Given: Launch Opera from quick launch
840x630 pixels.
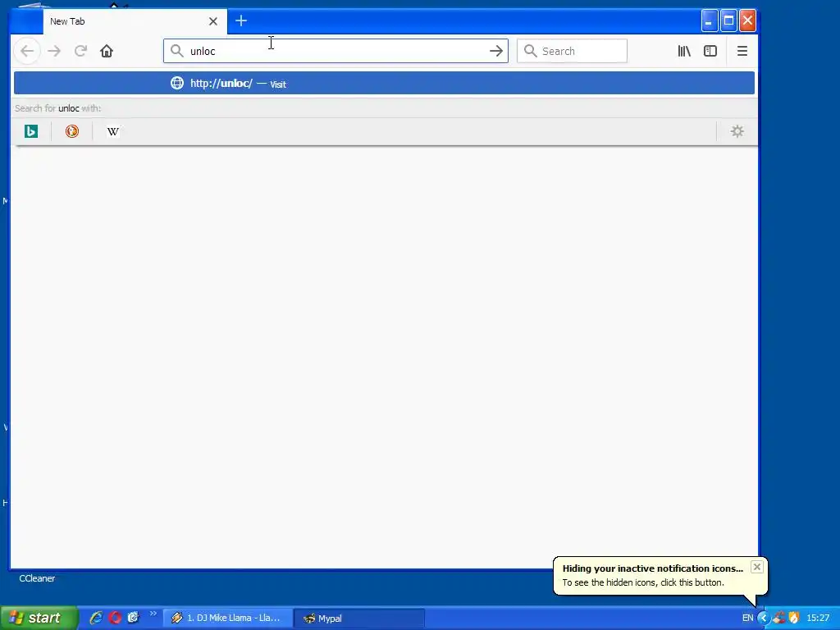Looking at the screenshot, I should [115, 618].
